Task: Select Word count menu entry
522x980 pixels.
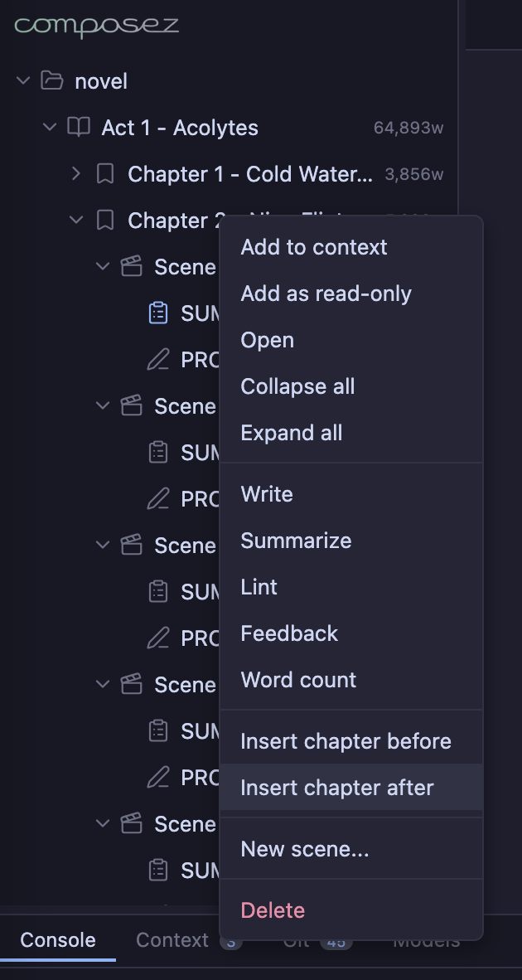Action: click(298, 680)
